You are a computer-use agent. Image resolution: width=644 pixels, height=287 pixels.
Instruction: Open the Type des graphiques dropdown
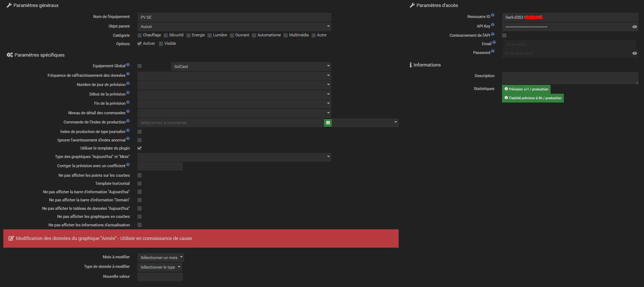[234, 157]
